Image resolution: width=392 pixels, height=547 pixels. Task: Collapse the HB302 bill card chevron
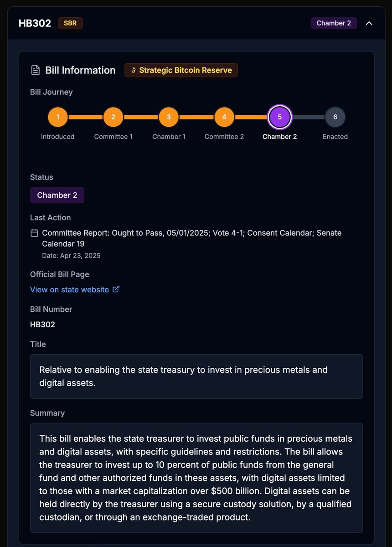point(369,23)
